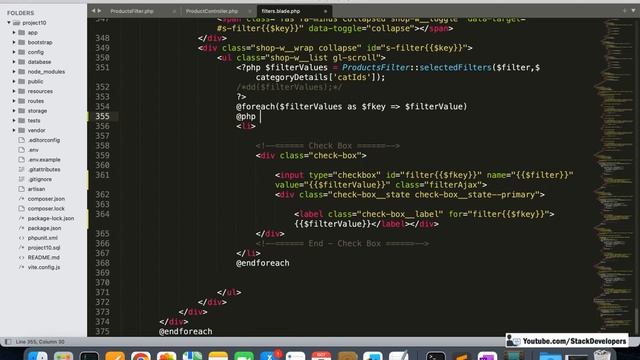Image resolution: width=640 pixels, height=360 pixels.
Task: Go to previous tab with left arrow
Action: [x=93, y=11]
